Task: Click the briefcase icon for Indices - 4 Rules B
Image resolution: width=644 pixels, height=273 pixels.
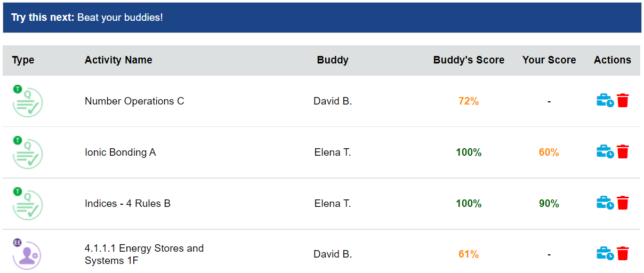Action: tap(605, 203)
